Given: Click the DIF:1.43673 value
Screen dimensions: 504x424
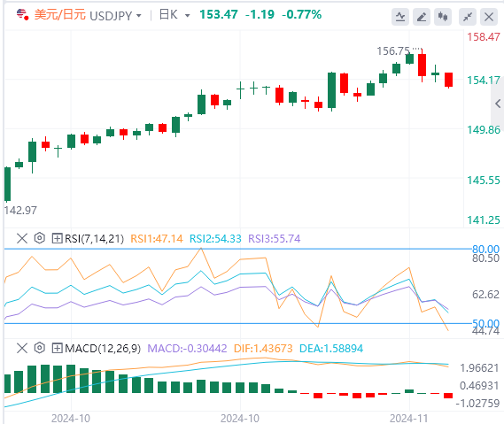Looking at the screenshot, I should tap(263, 349).
